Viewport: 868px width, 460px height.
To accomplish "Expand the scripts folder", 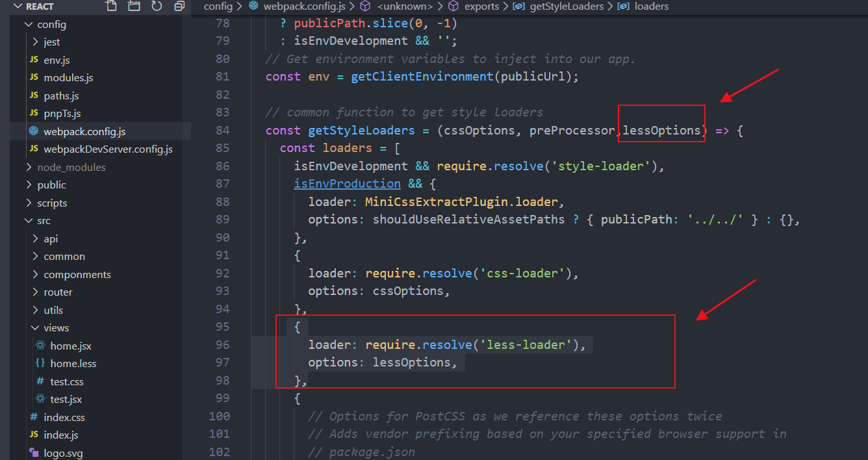I will [29, 203].
